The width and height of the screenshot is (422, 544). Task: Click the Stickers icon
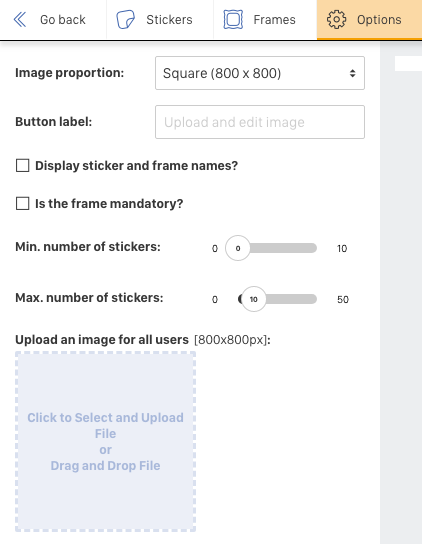click(x=125, y=19)
